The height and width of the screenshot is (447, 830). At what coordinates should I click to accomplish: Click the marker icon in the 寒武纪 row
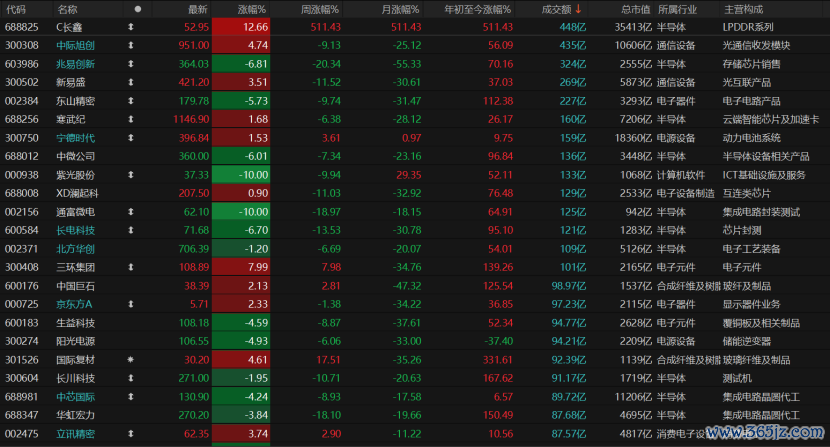[131, 119]
